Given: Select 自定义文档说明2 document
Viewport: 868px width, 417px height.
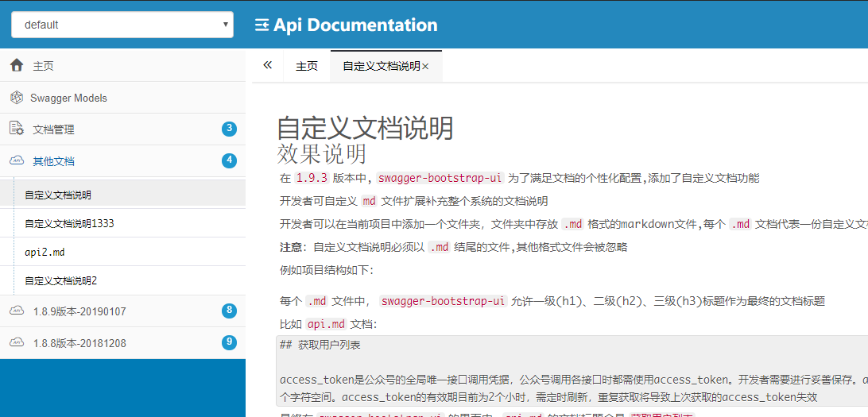Looking at the screenshot, I should pos(122,281).
